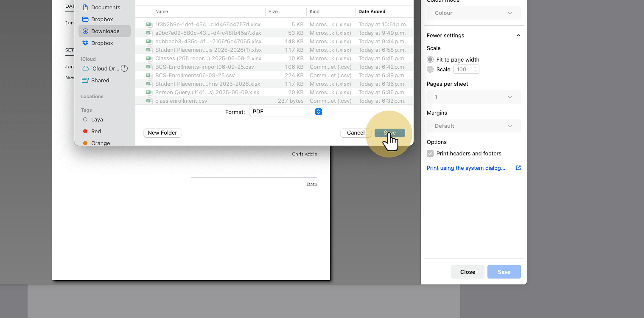This screenshot has width=644, height=318.
Task: Click the Today at 10:51 p.m. date cell
Action: pos(382,24)
